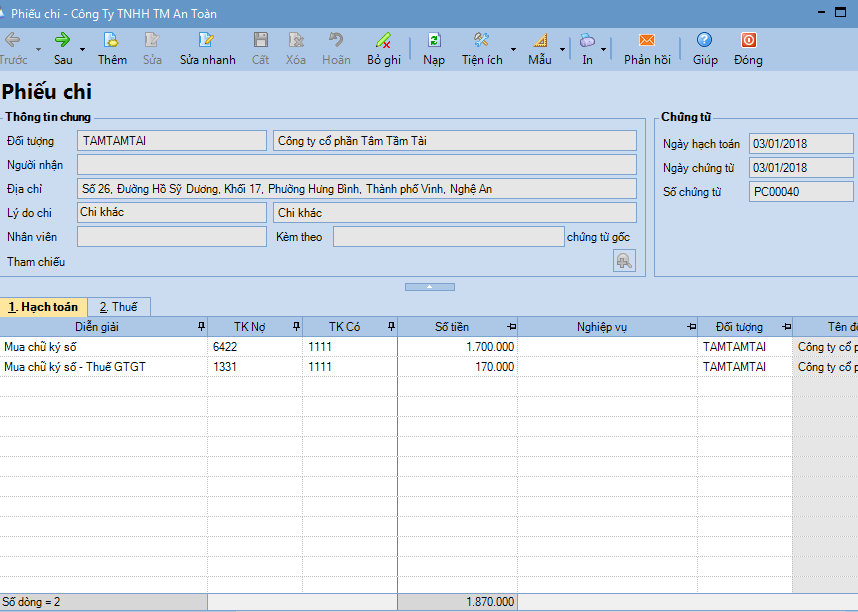Unpin the Nghiệp vụ column
The width and height of the screenshot is (858, 612).
[x=692, y=327]
